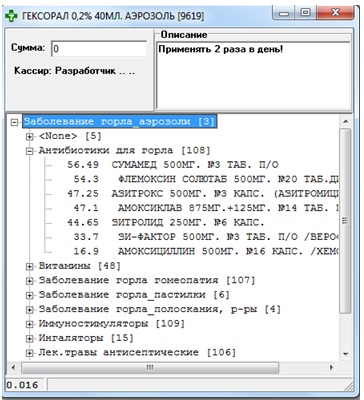Click the 0.016 status bar value
This screenshot has height=400, width=364.
22,385
